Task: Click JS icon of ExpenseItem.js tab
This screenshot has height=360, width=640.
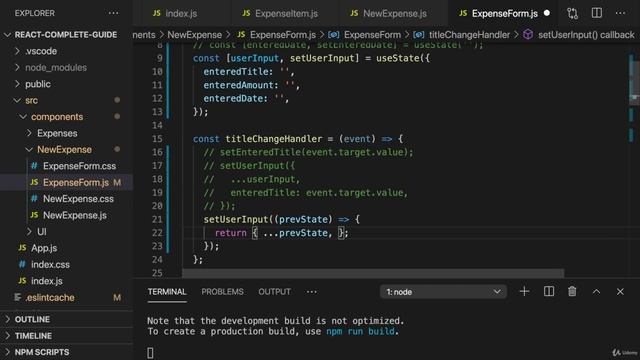Action: coord(246,13)
